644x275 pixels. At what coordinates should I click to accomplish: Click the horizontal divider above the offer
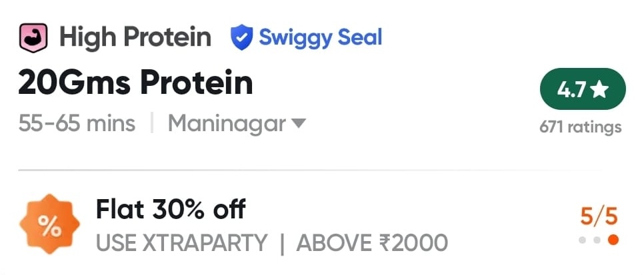click(x=320, y=170)
